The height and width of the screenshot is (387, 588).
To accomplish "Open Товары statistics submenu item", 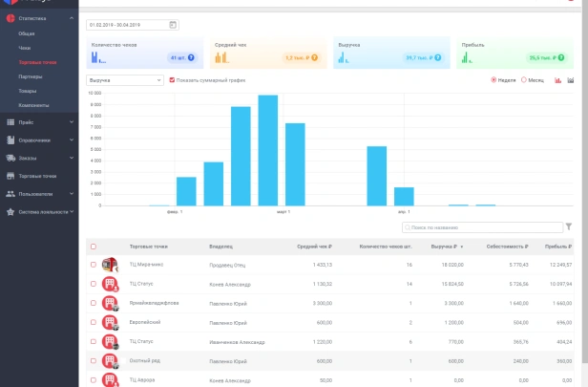I will tap(27, 91).
